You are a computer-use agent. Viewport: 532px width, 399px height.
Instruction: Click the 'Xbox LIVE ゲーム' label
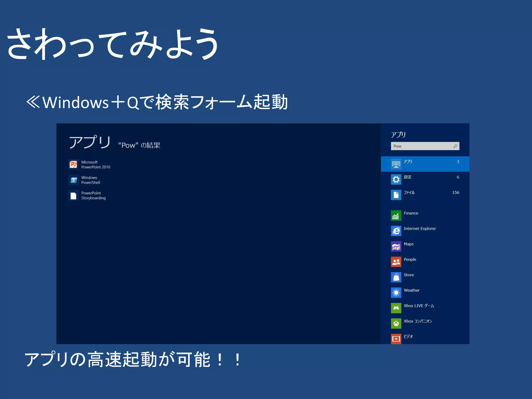click(419, 306)
